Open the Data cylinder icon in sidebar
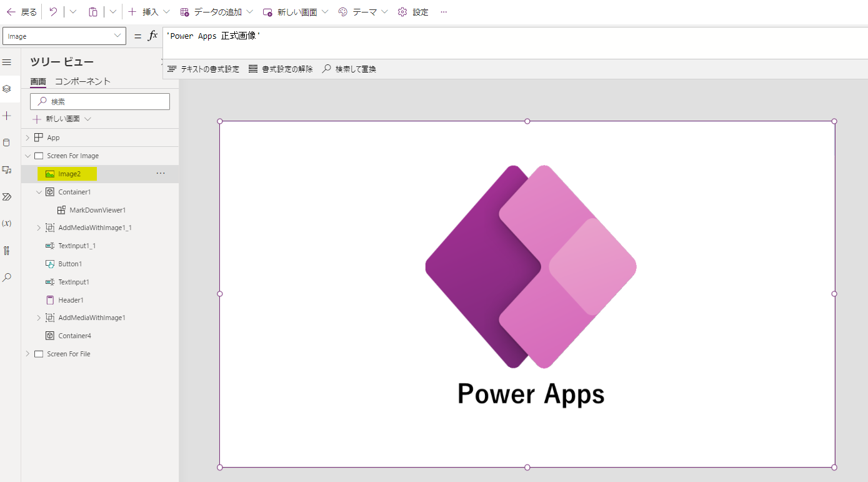Image resolution: width=868 pixels, height=482 pixels. pos(7,143)
